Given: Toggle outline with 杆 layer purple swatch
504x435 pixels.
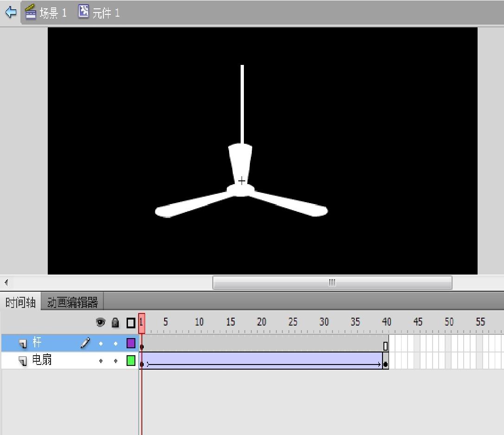Looking at the screenshot, I should (131, 344).
